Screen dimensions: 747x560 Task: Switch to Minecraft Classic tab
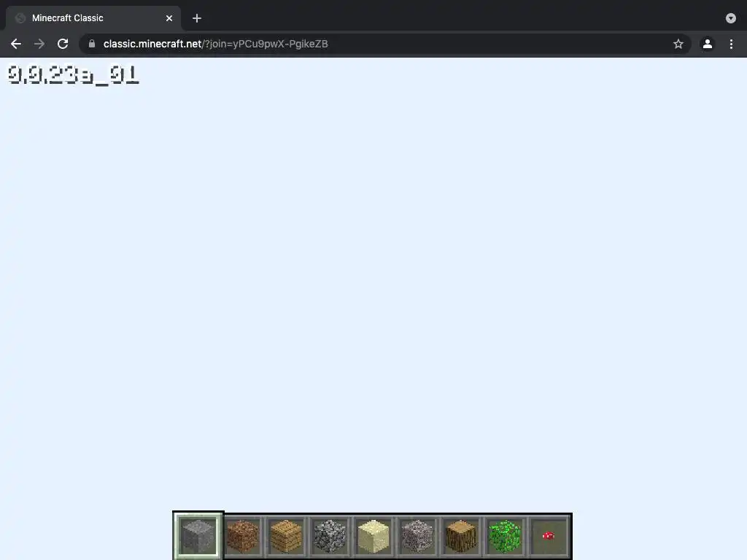pyautogui.click(x=93, y=18)
